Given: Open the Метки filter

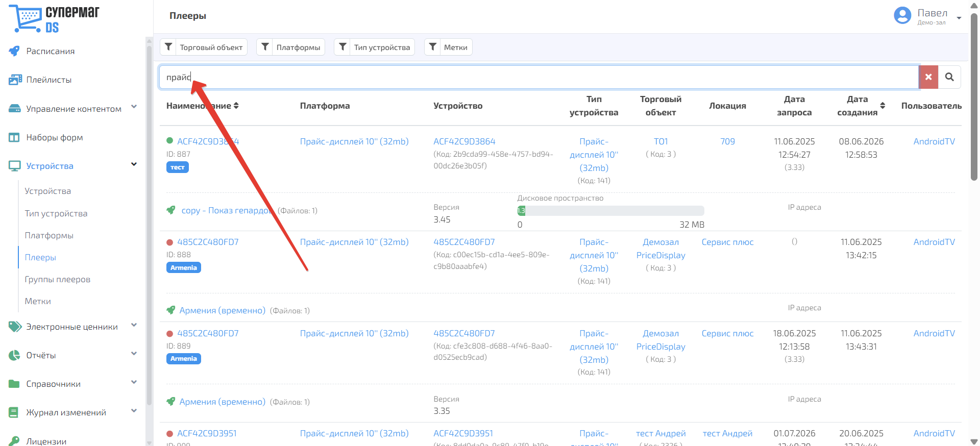Looking at the screenshot, I should tap(448, 47).
